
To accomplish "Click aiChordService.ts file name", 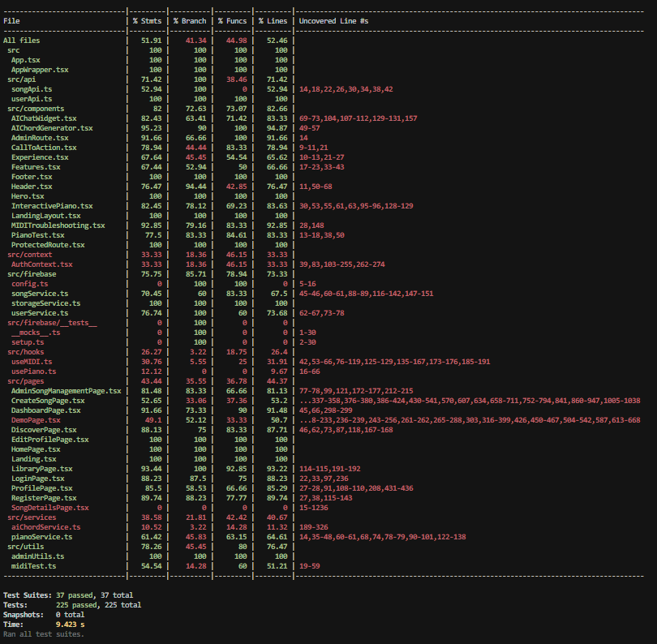I will point(46,527).
